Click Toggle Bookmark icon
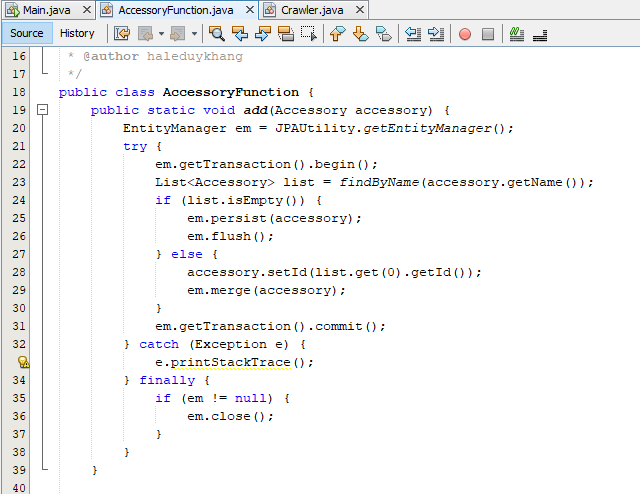 384,33
